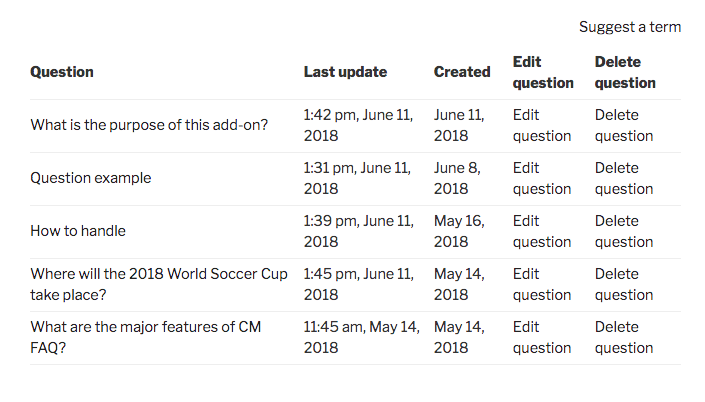Click the '11:45 am, May 14, 2018' update time
The width and height of the screenshot is (705, 402).
click(x=361, y=337)
